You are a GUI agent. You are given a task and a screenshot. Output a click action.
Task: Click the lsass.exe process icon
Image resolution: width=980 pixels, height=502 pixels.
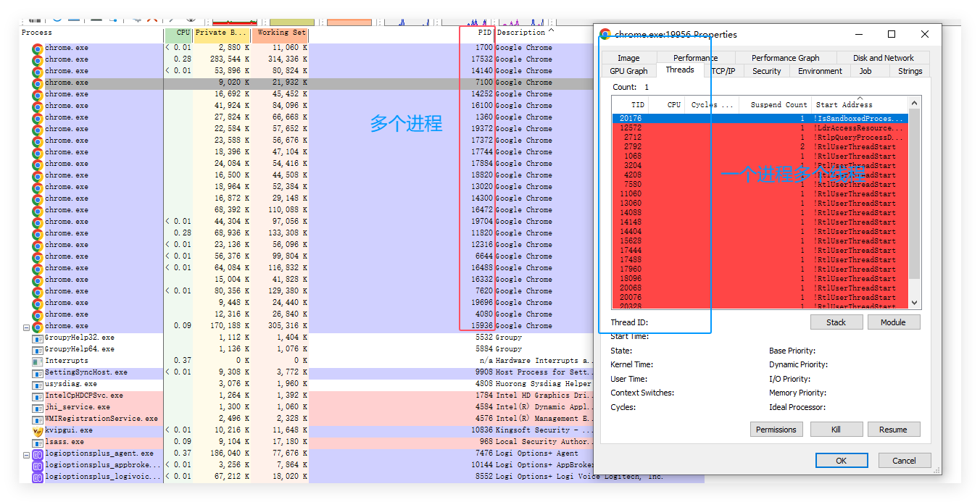tap(37, 443)
